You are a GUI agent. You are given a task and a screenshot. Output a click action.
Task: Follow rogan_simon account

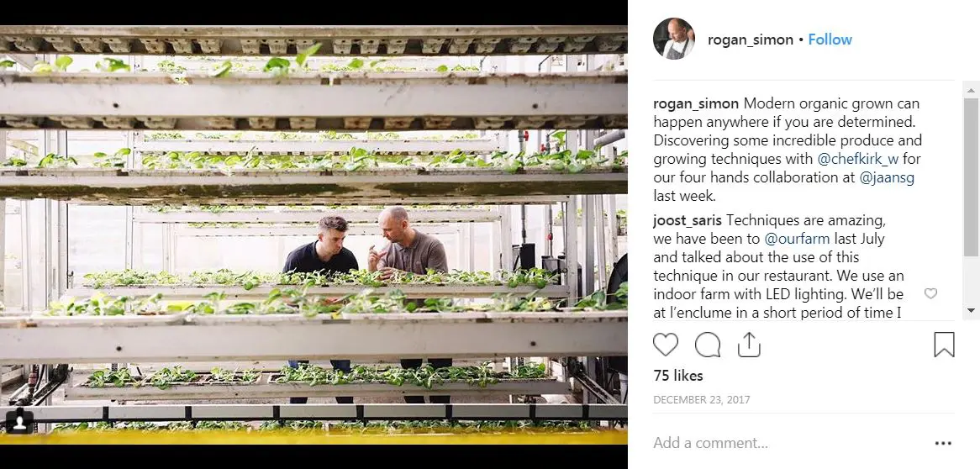pos(830,40)
